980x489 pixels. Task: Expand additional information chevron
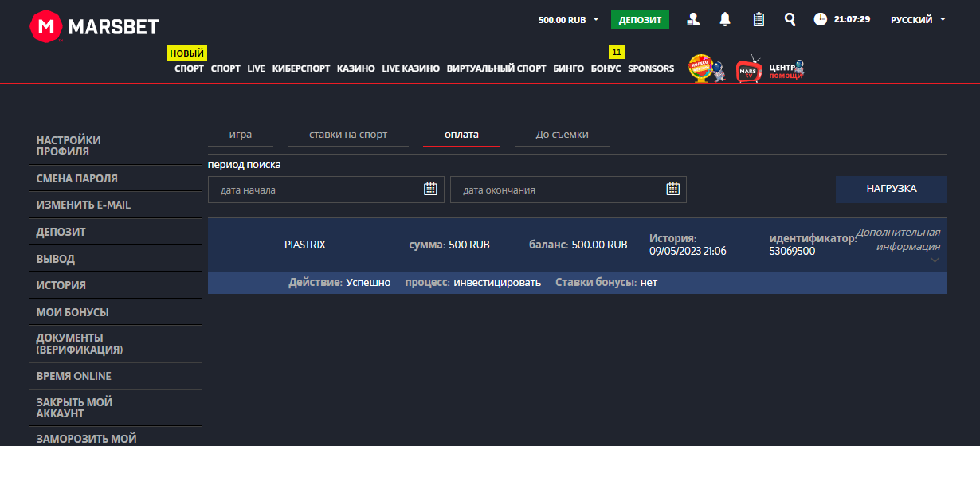(x=935, y=260)
